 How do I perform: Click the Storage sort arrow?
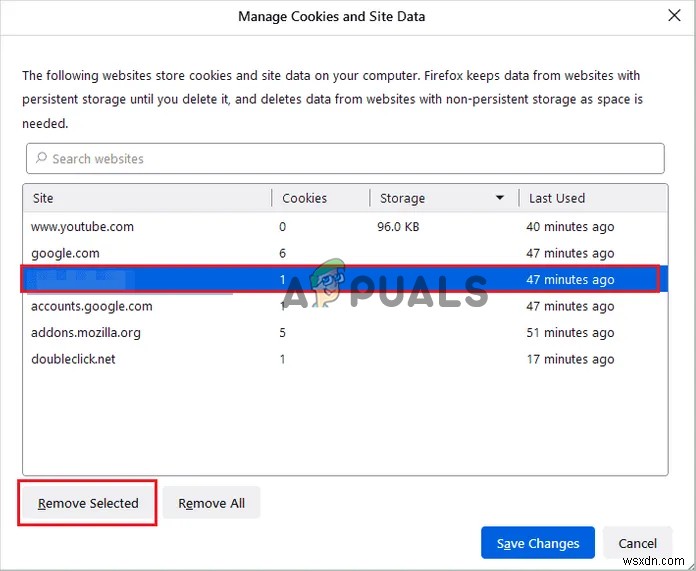[x=500, y=198]
